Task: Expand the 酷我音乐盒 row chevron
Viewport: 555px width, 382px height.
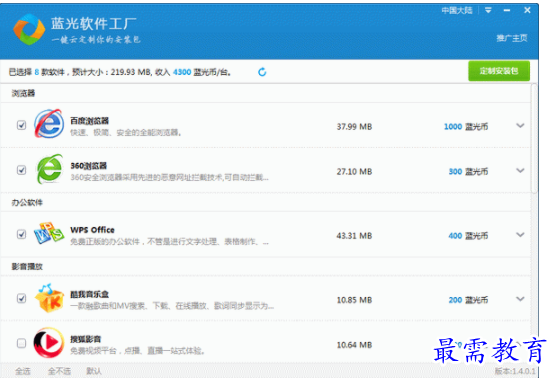Action: (x=520, y=299)
